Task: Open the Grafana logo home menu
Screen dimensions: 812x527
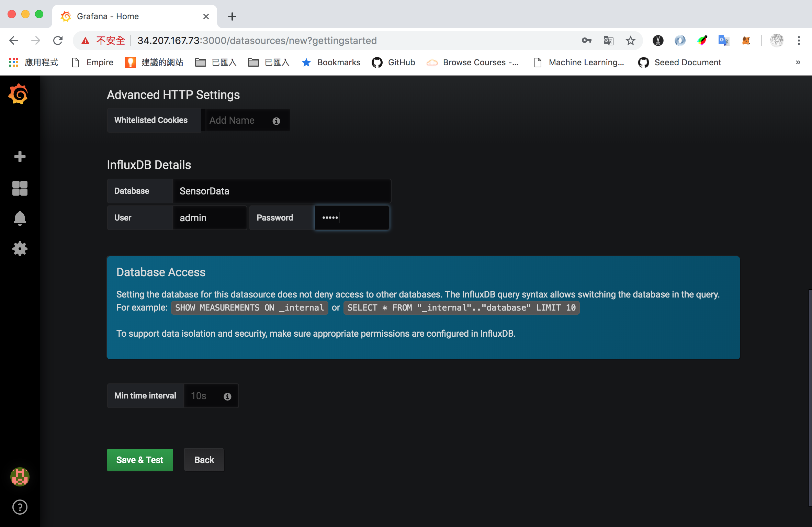Action: 18,94
